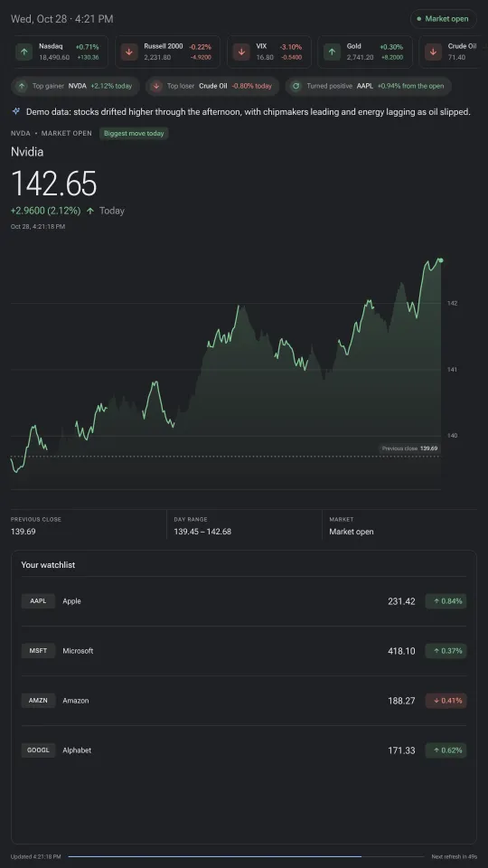Select the Turned positive AAPL chip
Viewport: 488px width, 868px height.
[x=369, y=87]
